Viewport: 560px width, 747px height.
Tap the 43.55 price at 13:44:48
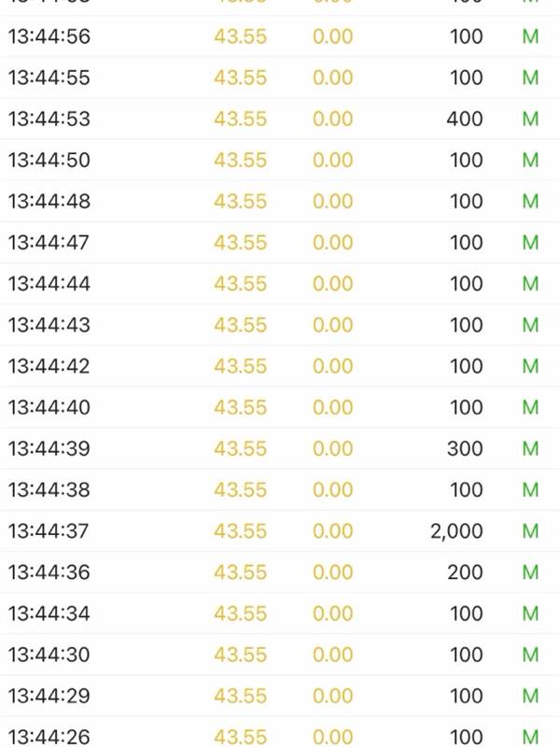click(240, 201)
